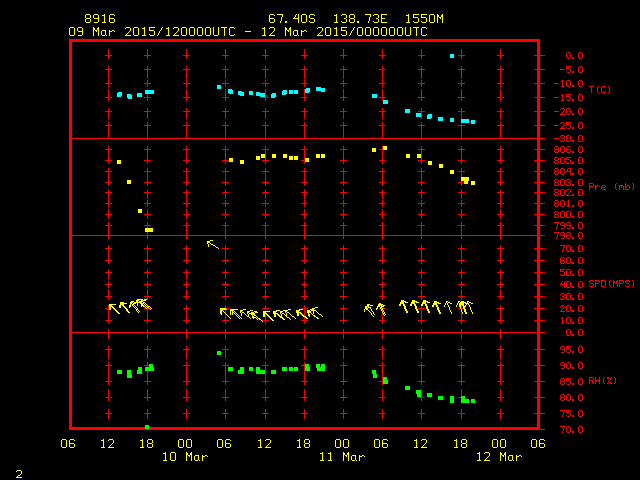
Task: Click the -20.0 temperature tick value
Action: click(569, 112)
